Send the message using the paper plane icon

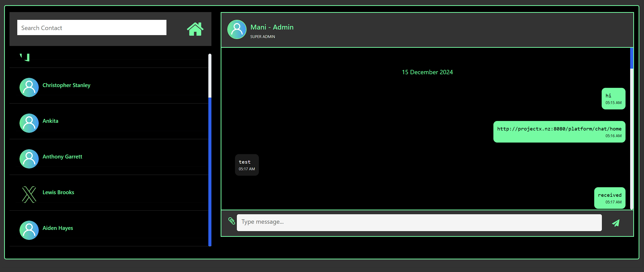coord(616,222)
